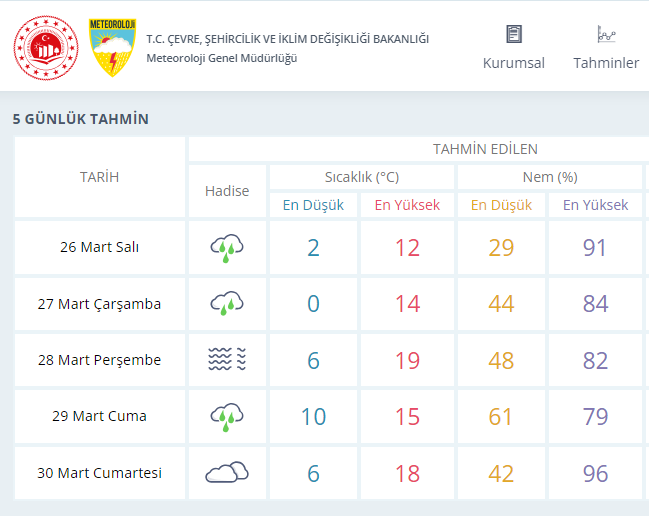Select the 30 Mart Cumartesi date cell
The width and height of the screenshot is (649, 516).
[99, 473]
